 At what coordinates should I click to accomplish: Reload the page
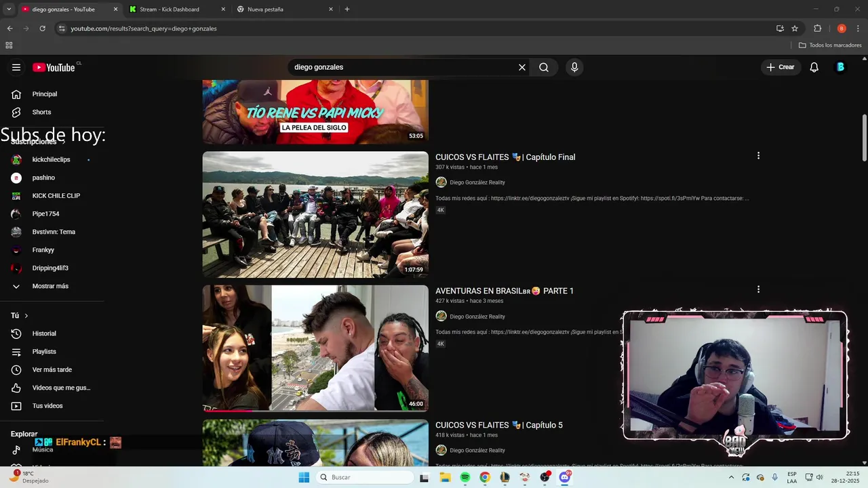click(x=42, y=28)
